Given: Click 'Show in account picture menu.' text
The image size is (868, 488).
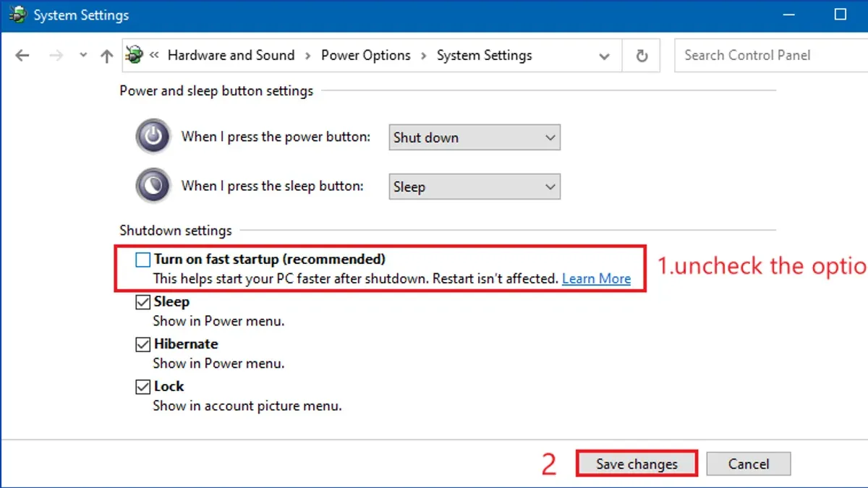Looking at the screenshot, I should pos(247,406).
